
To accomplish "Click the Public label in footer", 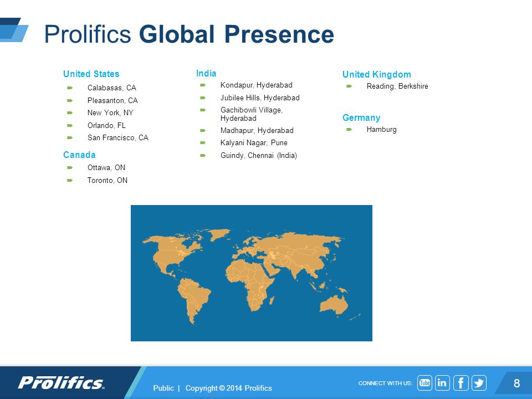I will click(x=163, y=388).
